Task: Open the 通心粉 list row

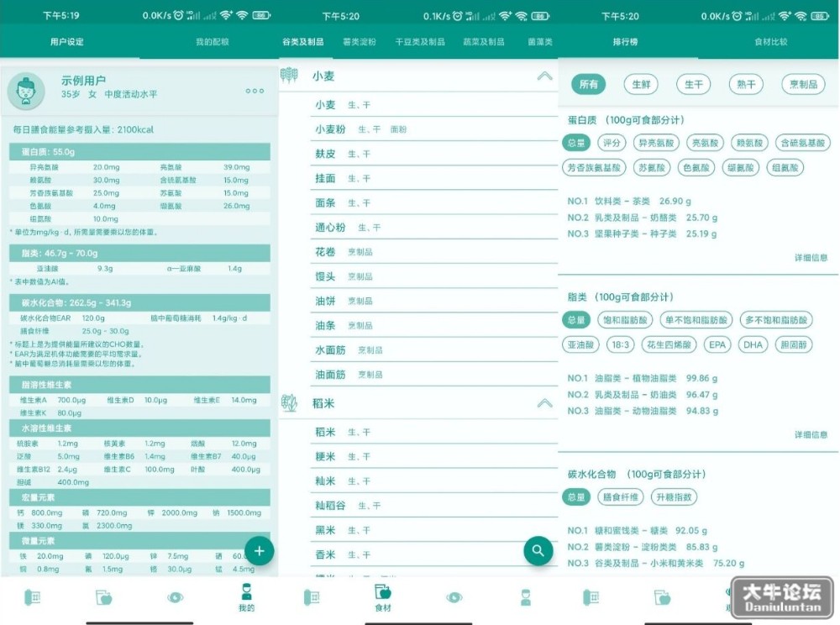Action: point(434,228)
